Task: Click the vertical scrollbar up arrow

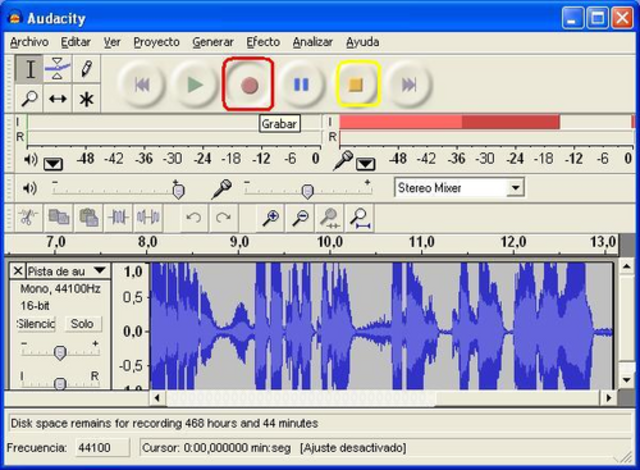Action: pyautogui.click(x=627, y=267)
